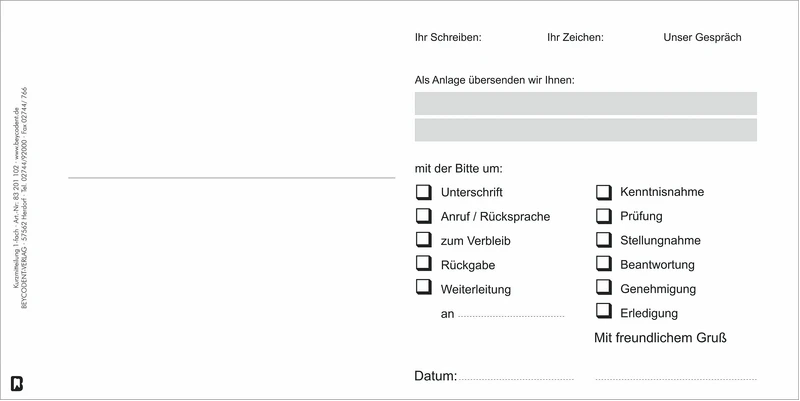This screenshot has width=800, height=401.
Task: Tick the Anruf / Rücksprache box
Action: point(422,215)
